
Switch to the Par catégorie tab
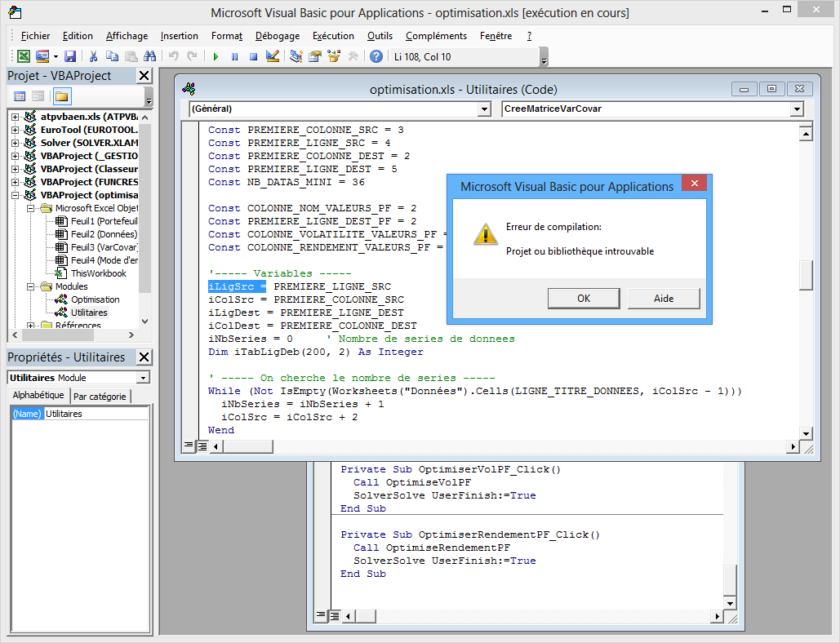point(100,397)
